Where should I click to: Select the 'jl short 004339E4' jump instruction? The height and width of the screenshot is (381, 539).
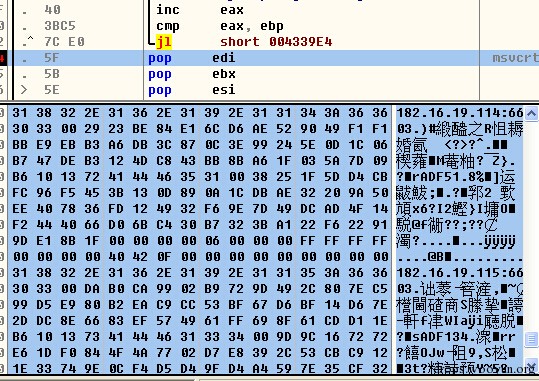[244, 42]
